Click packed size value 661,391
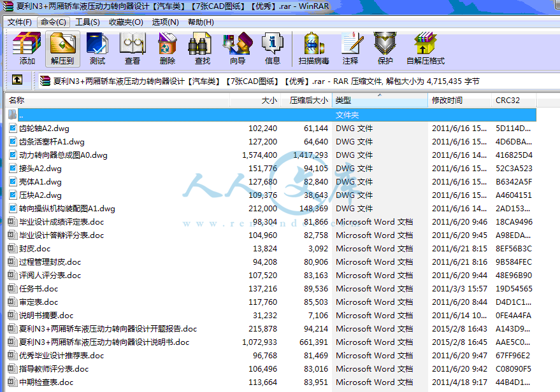The image size is (560, 392). [313, 342]
